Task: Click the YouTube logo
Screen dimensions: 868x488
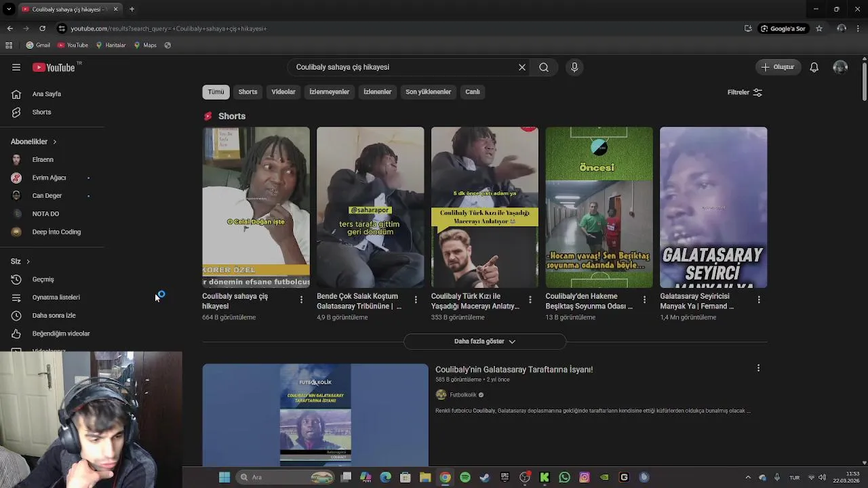Action: click(x=54, y=67)
